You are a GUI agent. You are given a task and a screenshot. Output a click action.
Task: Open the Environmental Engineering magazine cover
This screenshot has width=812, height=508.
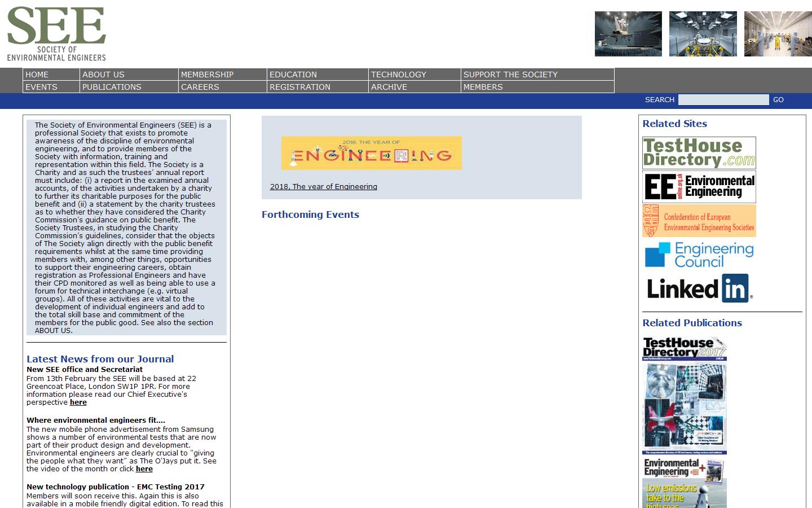[x=684, y=483]
